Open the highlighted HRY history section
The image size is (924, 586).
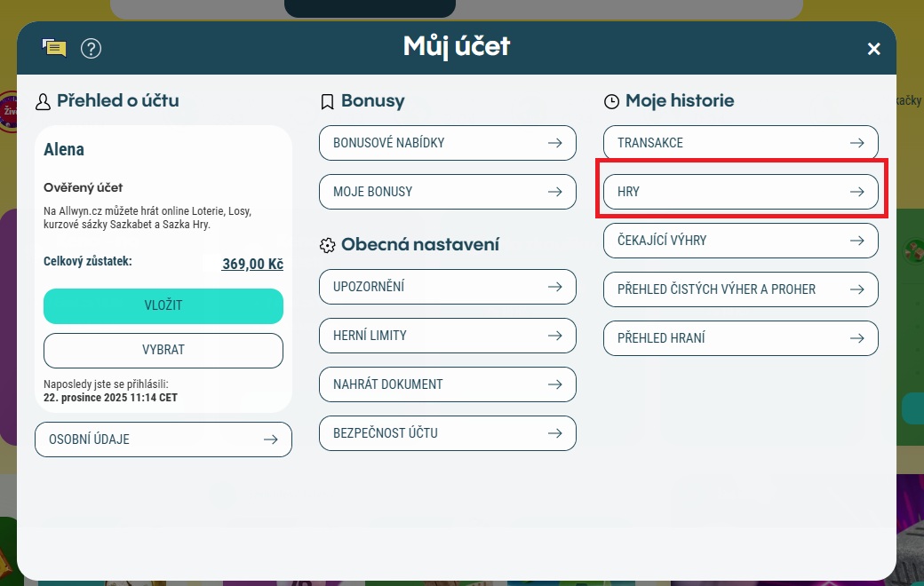[743, 191]
